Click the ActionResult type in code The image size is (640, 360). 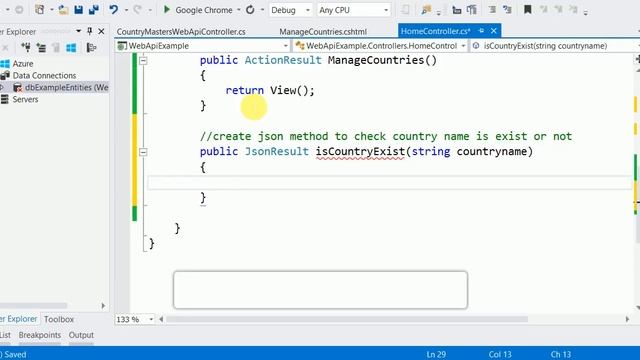[x=283, y=60]
